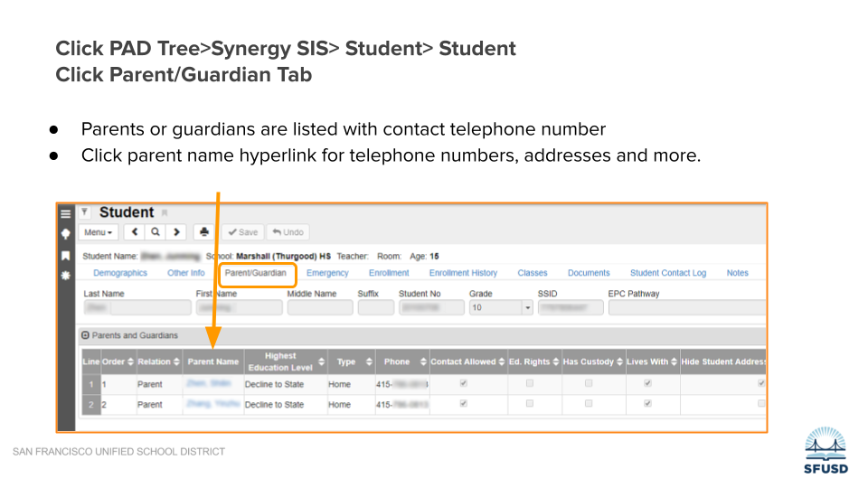The image size is (868, 488).
Task: Open the Enrollment History tab
Action: (x=463, y=273)
